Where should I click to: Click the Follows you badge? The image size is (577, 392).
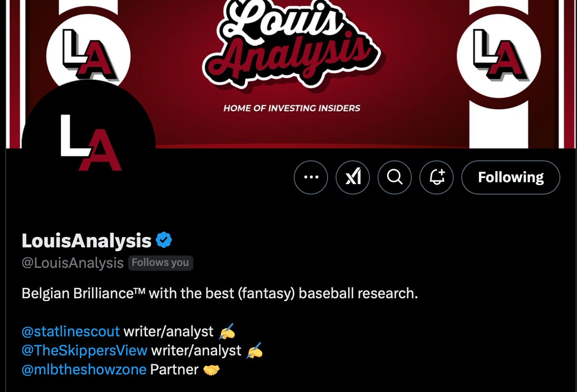point(160,263)
